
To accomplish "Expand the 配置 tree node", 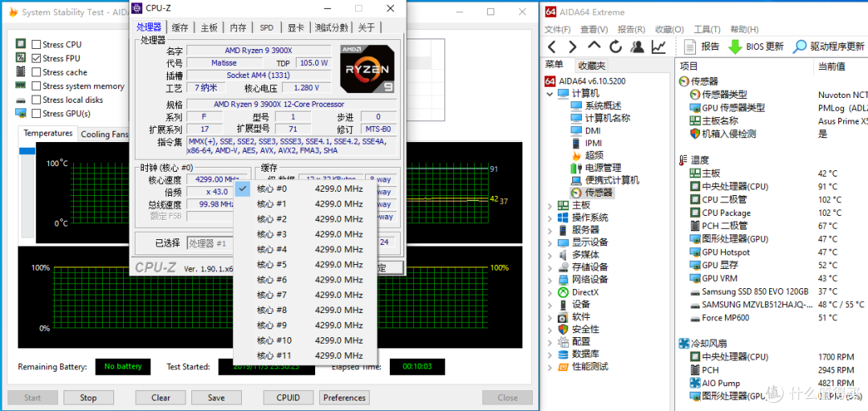I will [x=550, y=342].
